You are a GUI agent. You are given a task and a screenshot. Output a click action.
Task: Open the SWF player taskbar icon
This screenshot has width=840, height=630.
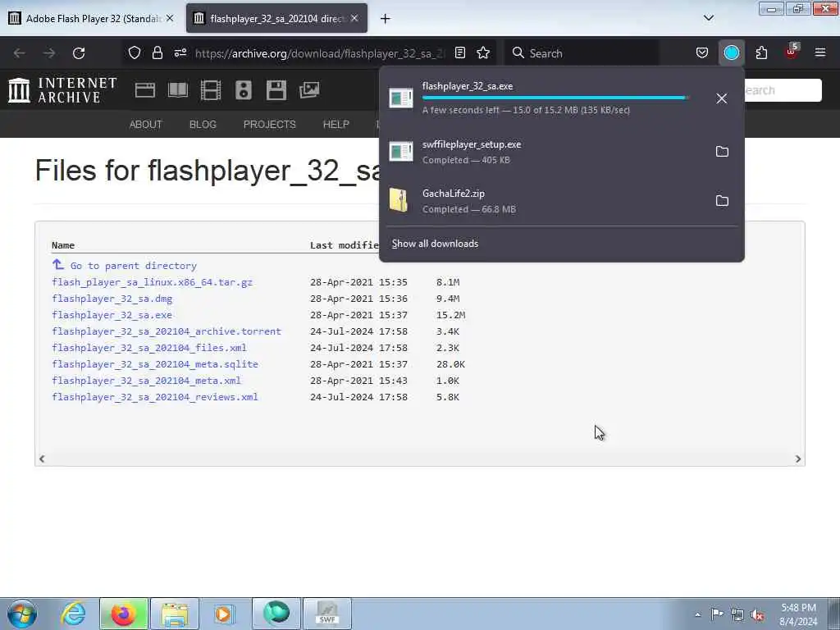pyautogui.click(x=326, y=614)
